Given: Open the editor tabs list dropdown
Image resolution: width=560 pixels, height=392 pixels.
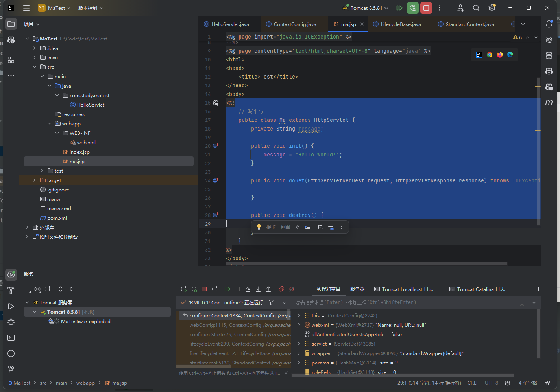Looking at the screenshot, I should click(523, 24).
